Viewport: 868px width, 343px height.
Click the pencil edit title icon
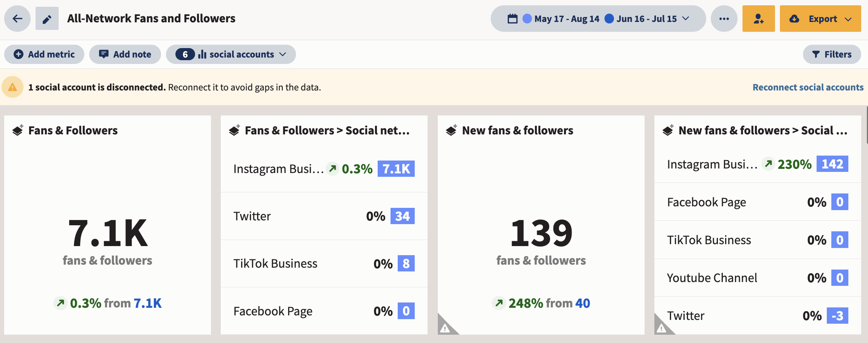[x=47, y=19]
